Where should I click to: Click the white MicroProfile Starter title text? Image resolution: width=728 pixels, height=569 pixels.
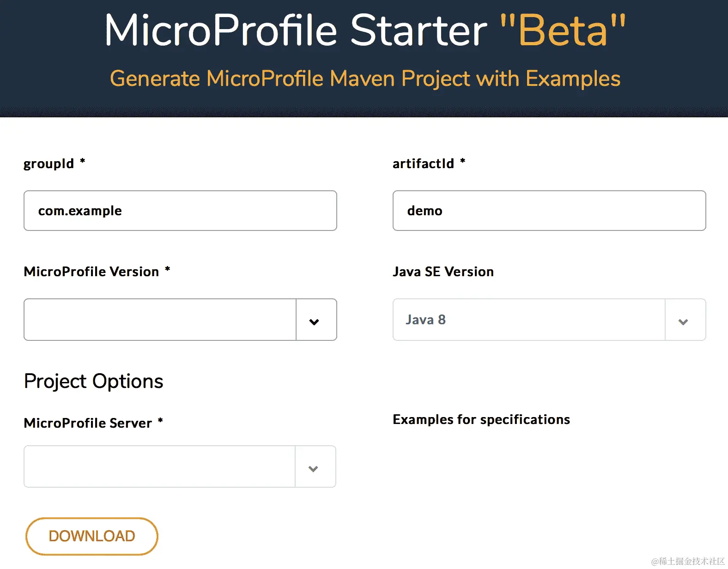(296, 30)
